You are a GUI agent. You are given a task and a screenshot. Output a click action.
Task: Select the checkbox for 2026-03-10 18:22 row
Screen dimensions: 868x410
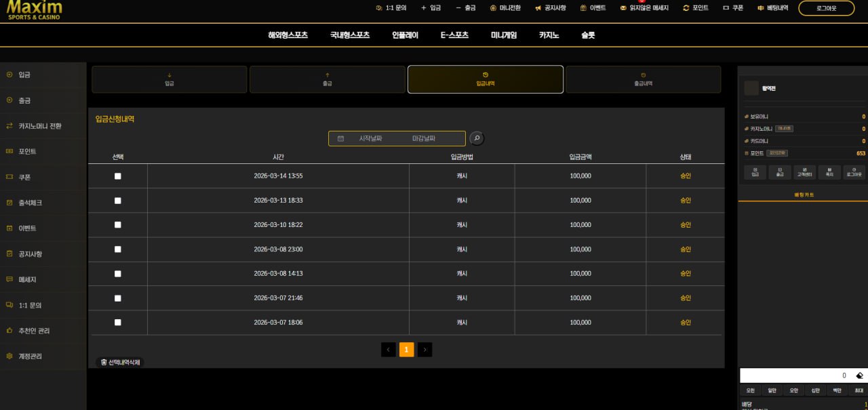tap(118, 225)
